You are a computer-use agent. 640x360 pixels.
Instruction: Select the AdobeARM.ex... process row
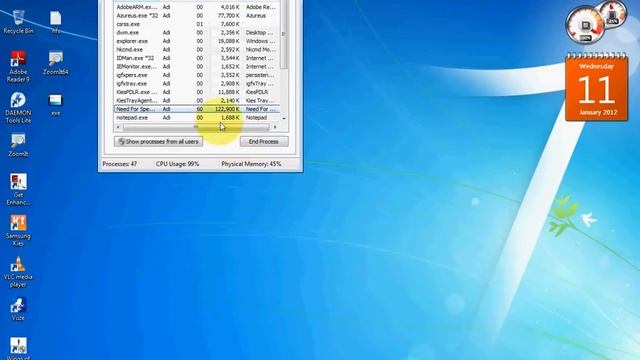click(197, 7)
